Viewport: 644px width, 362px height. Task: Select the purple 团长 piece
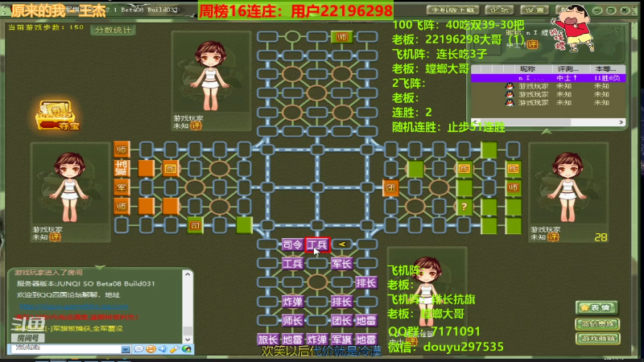pyautogui.click(x=341, y=320)
